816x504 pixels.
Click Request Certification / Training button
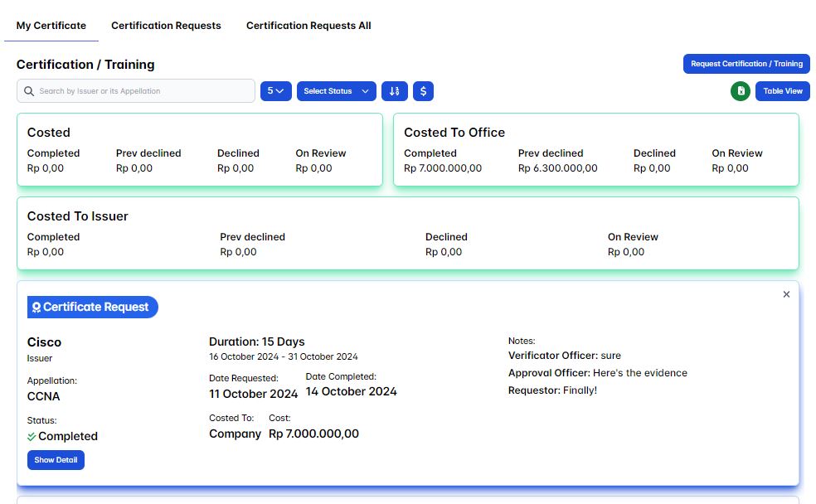pyautogui.click(x=746, y=64)
